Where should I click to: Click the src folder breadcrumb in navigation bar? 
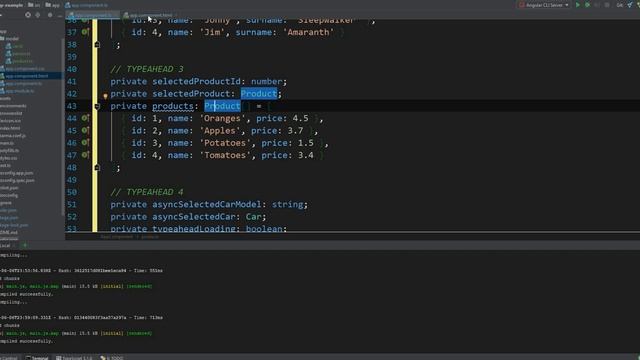coord(34,5)
